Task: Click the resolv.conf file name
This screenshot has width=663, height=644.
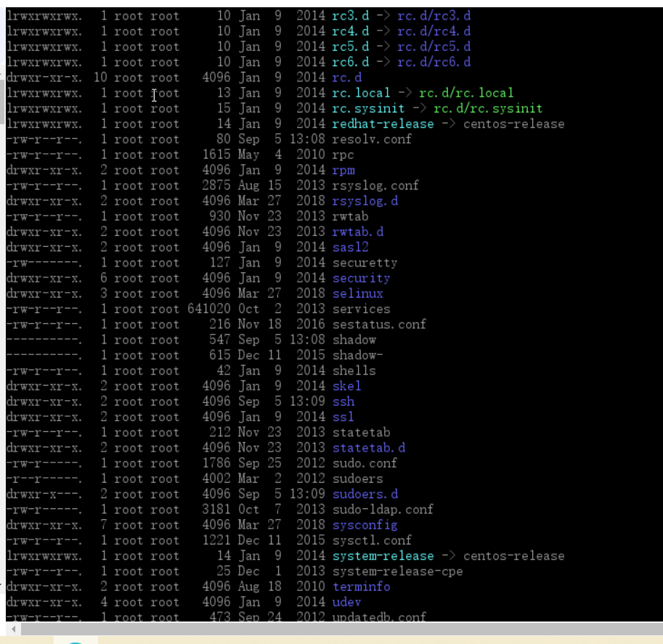Action: pyautogui.click(x=372, y=139)
